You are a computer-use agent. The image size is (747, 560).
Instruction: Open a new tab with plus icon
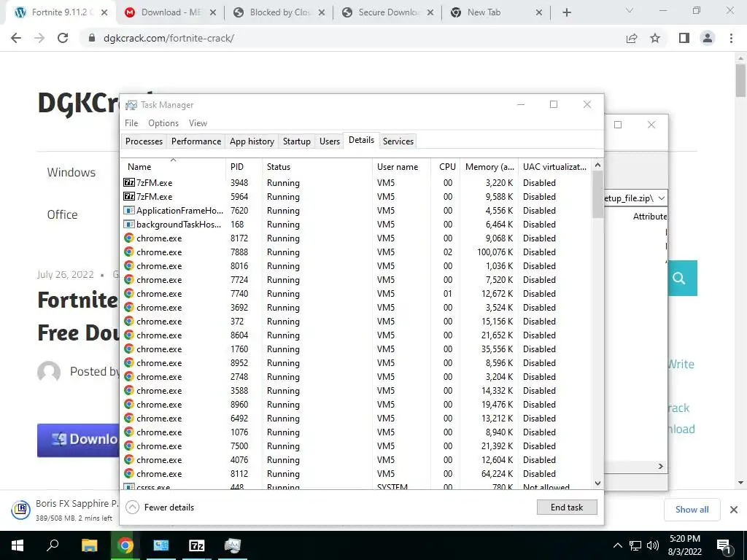pos(566,12)
